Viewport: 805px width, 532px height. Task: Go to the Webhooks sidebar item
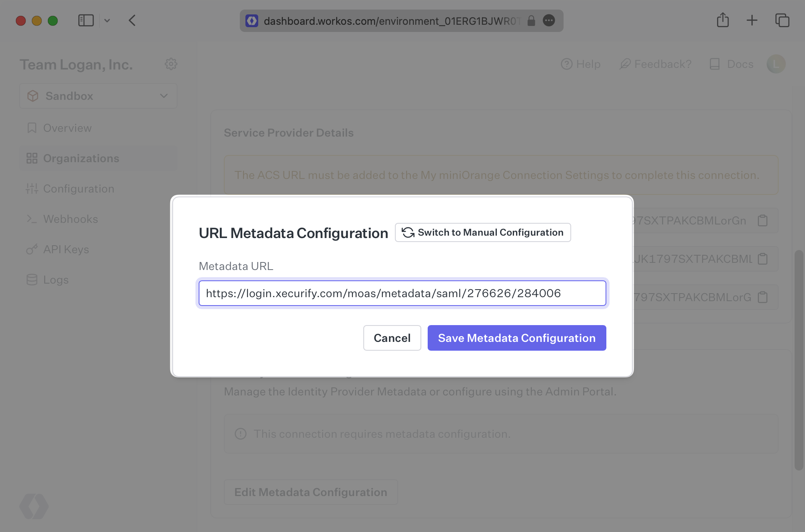point(70,219)
